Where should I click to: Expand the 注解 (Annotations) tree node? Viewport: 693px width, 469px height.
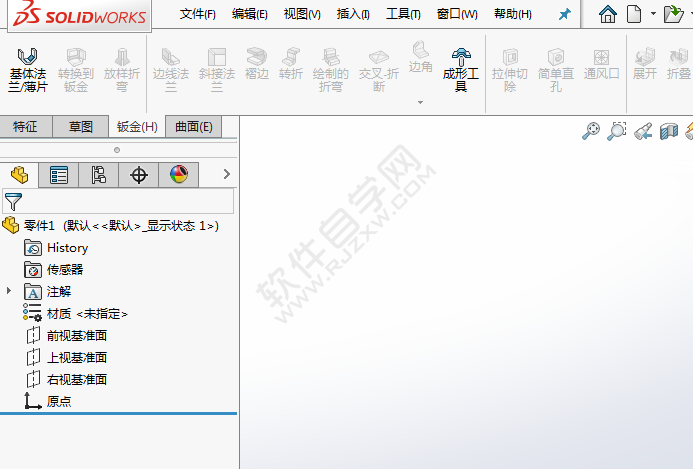[x=10, y=291]
